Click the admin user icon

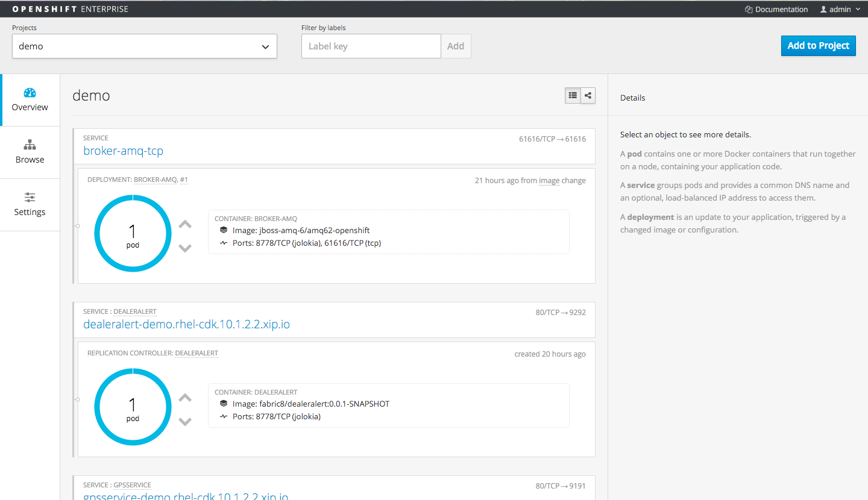tap(823, 10)
